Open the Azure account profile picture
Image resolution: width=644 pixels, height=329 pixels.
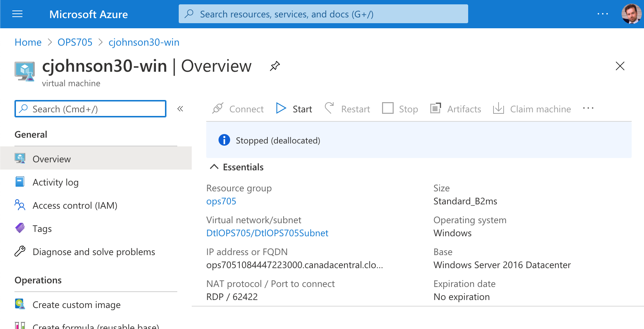(x=631, y=14)
